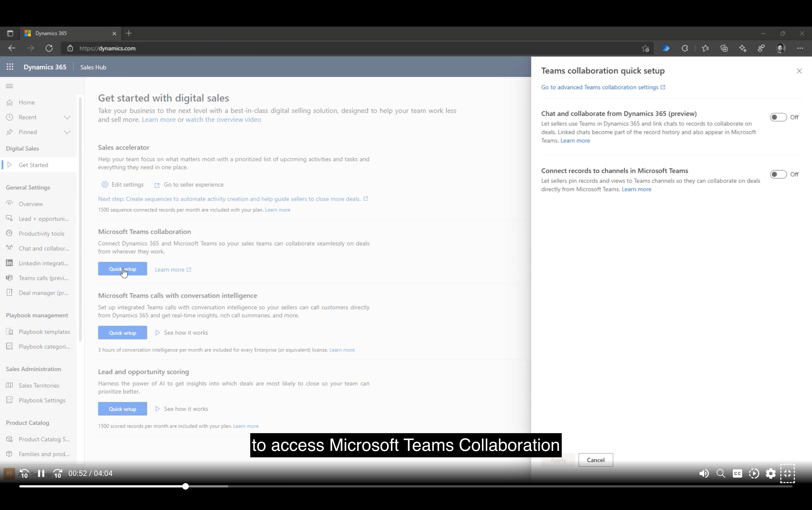Screen dimensions: 812x510
Task: Enable Connect records to channels toggle
Action: click(x=778, y=174)
